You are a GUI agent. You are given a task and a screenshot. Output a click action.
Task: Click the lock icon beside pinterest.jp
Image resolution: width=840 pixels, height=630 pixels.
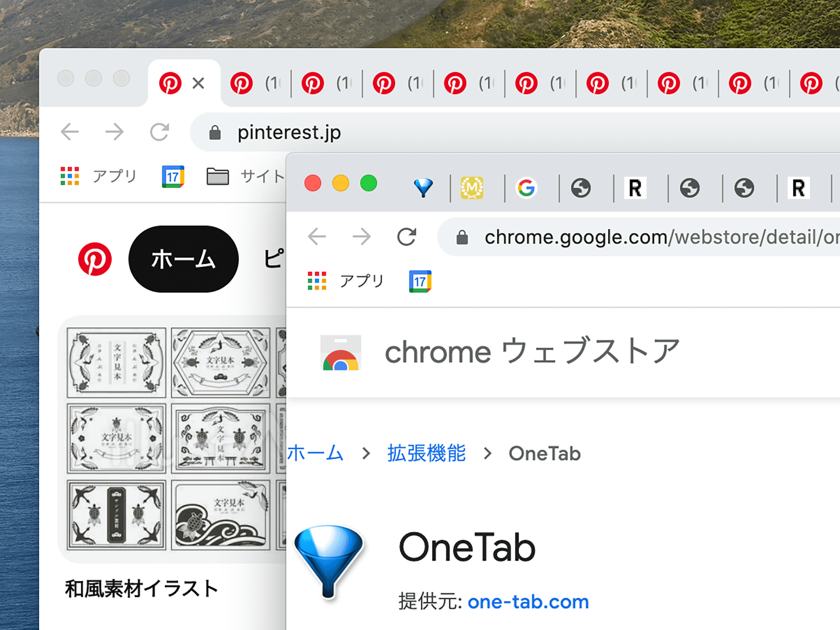point(215,133)
